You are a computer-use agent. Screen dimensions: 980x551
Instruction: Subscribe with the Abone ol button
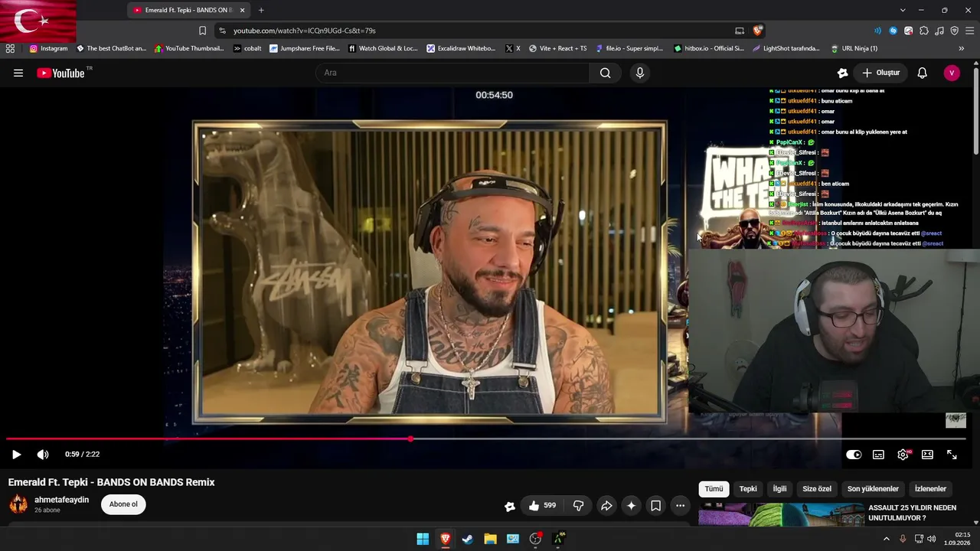click(x=123, y=504)
